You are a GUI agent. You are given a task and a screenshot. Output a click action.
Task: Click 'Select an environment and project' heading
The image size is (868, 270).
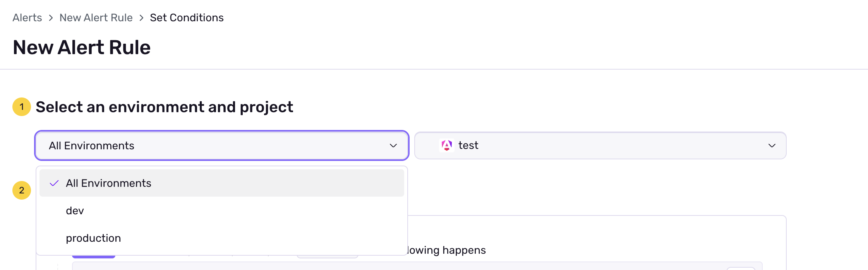click(164, 107)
